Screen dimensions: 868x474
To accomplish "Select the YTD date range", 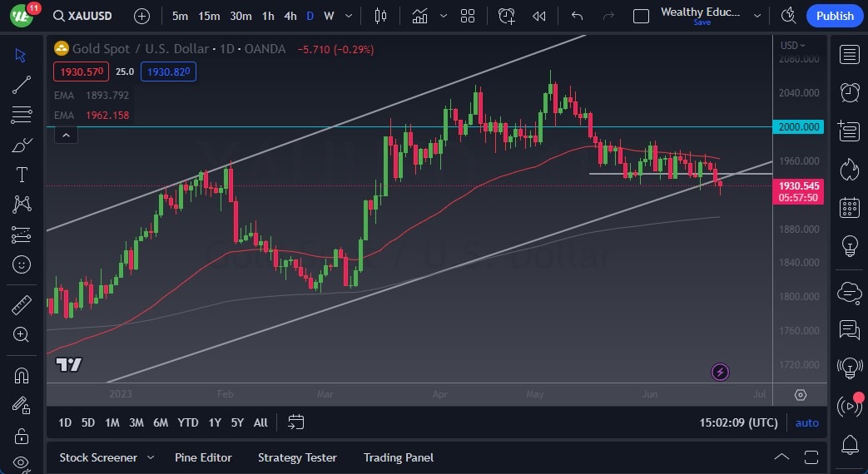I will [188, 422].
